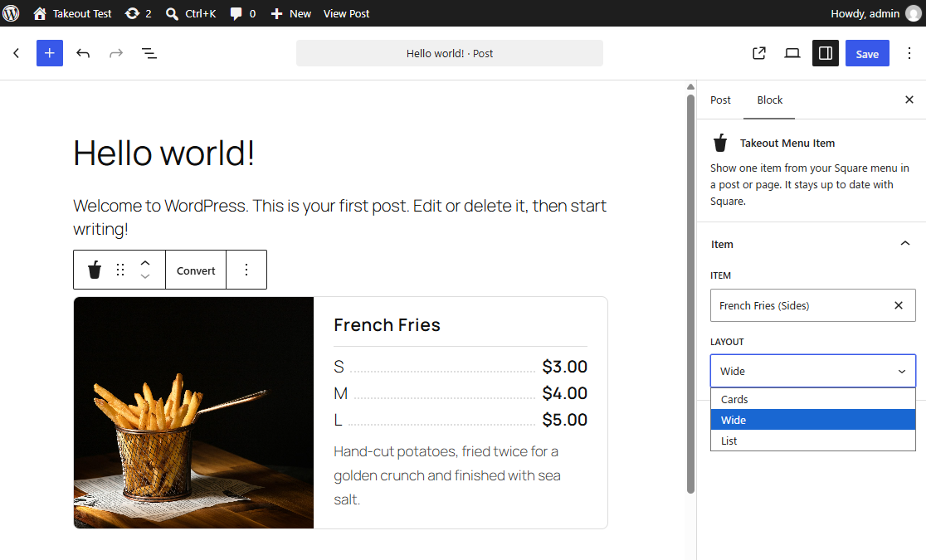
Task: Open the block toolbar options menu
Action: [246, 270]
